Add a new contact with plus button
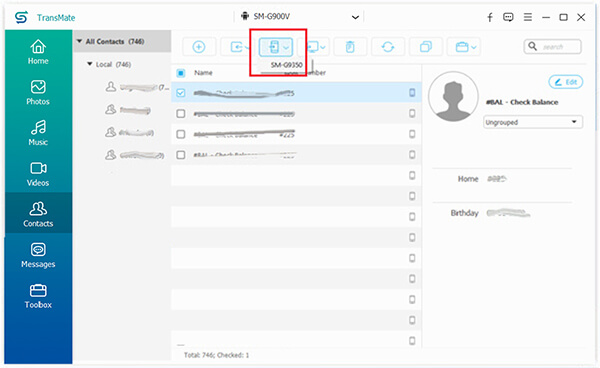 pos(199,47)
